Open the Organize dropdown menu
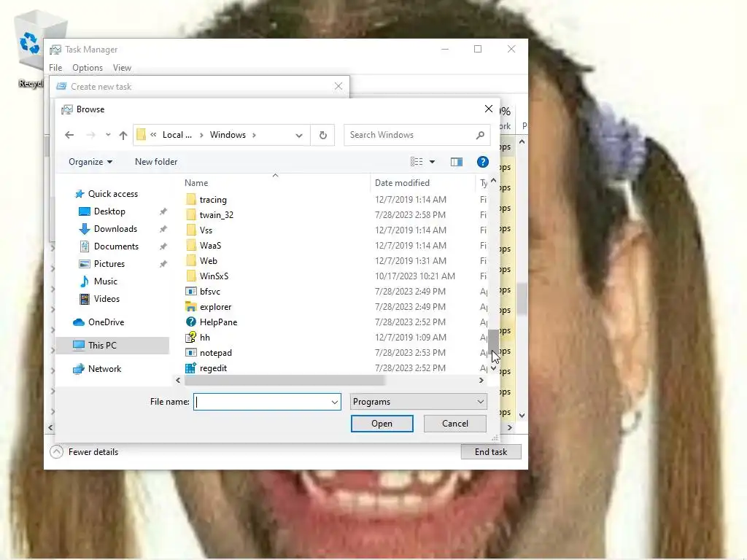 (x=90, y=162)
